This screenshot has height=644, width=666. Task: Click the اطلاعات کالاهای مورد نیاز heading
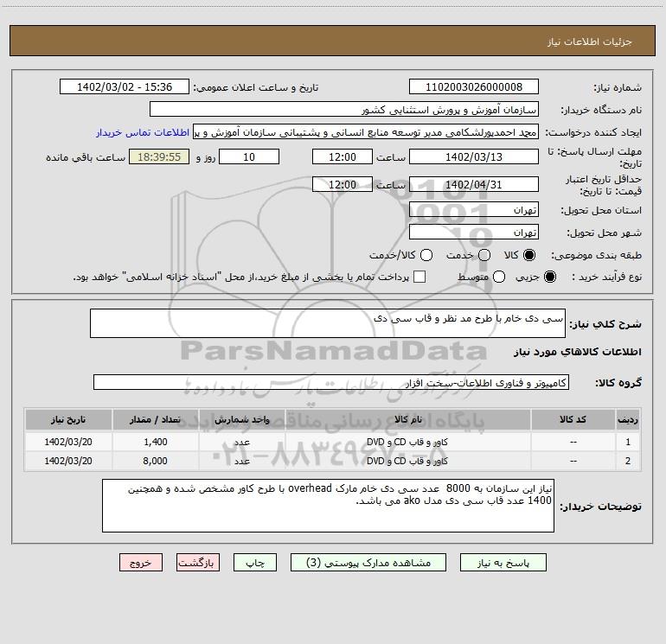(x=577, y=352)
